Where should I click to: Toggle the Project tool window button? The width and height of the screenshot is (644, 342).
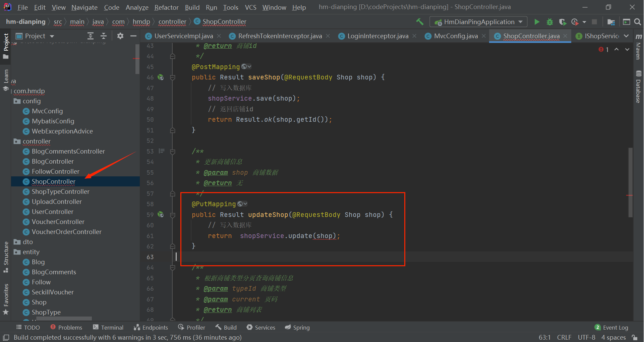[x=6, y=46]
